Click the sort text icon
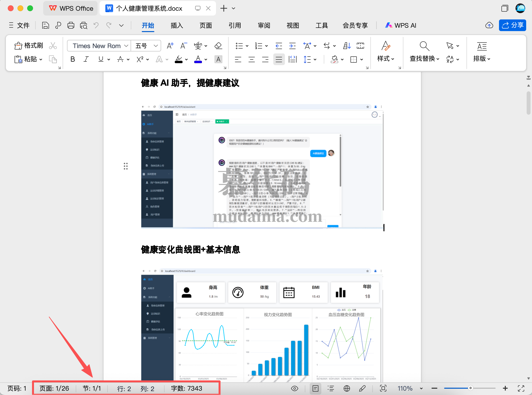532x395 pixels. pos(347,46)
